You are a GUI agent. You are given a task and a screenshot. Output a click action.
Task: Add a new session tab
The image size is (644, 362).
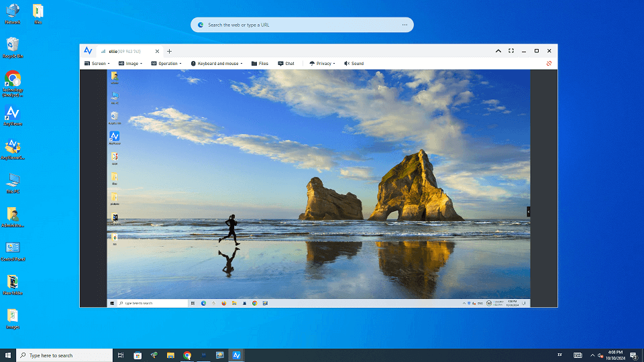click(170, 51)
